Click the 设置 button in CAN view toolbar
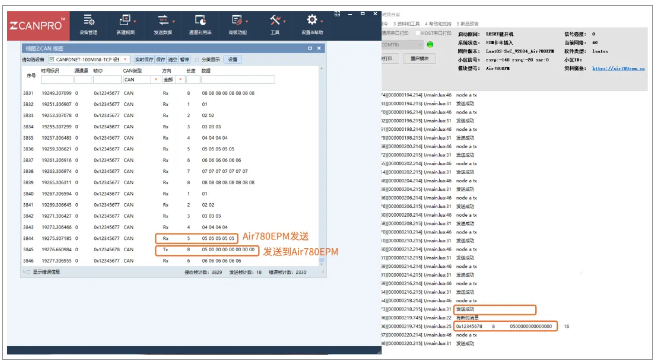The height and width of the screenshot is (364, 656). coord(233,59)
